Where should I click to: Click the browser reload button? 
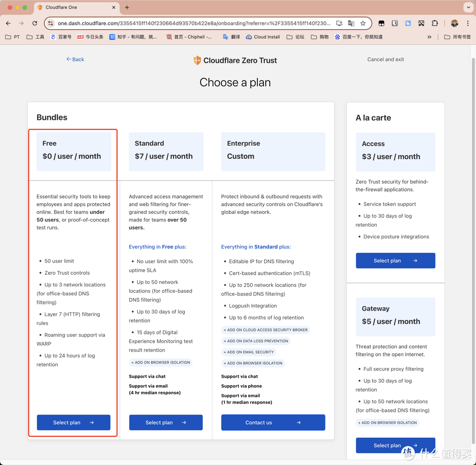35,23
